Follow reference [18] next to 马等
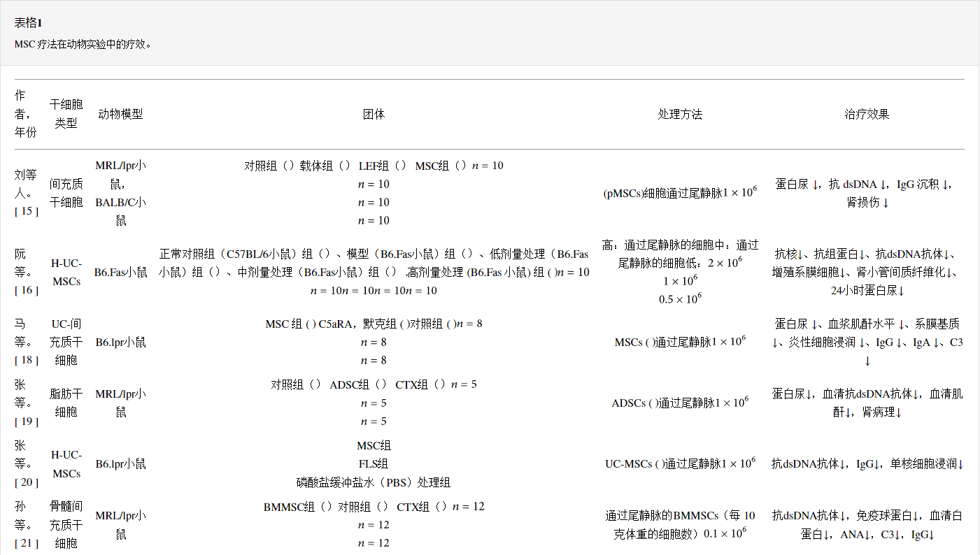 point(27,360)
